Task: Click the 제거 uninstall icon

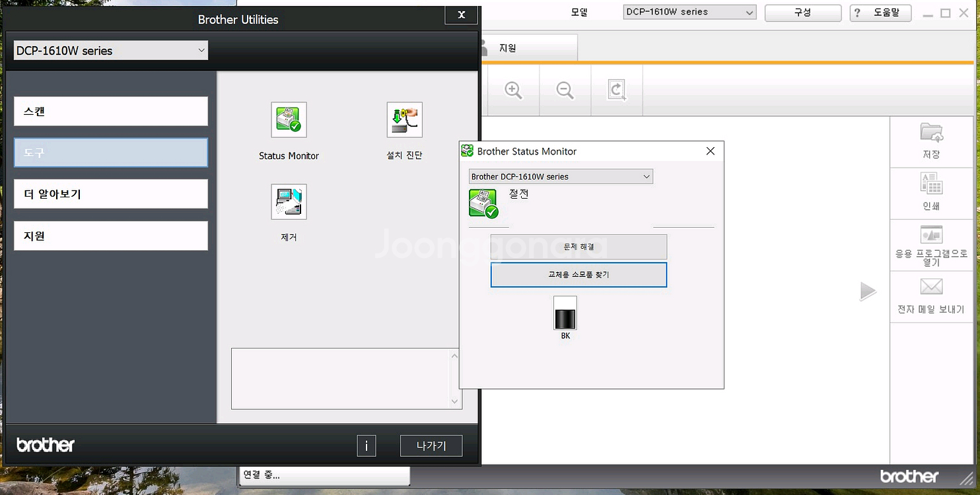Action: point(289,202)
